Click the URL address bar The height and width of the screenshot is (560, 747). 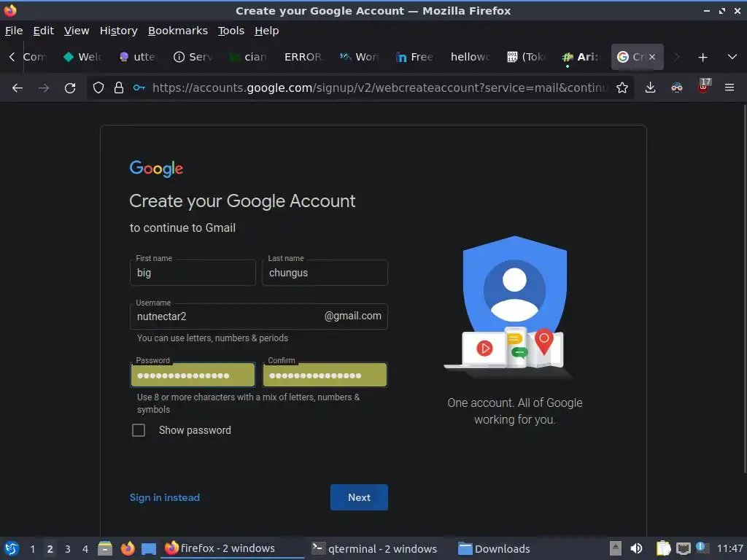pos(379,87)
